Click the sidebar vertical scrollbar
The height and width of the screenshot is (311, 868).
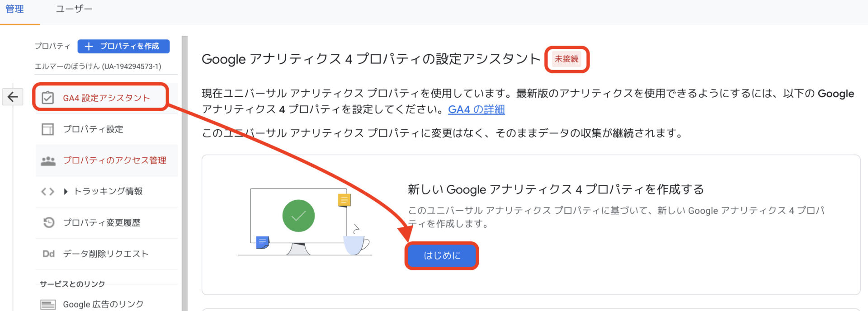pyautogui.click(x=184, y=174)
